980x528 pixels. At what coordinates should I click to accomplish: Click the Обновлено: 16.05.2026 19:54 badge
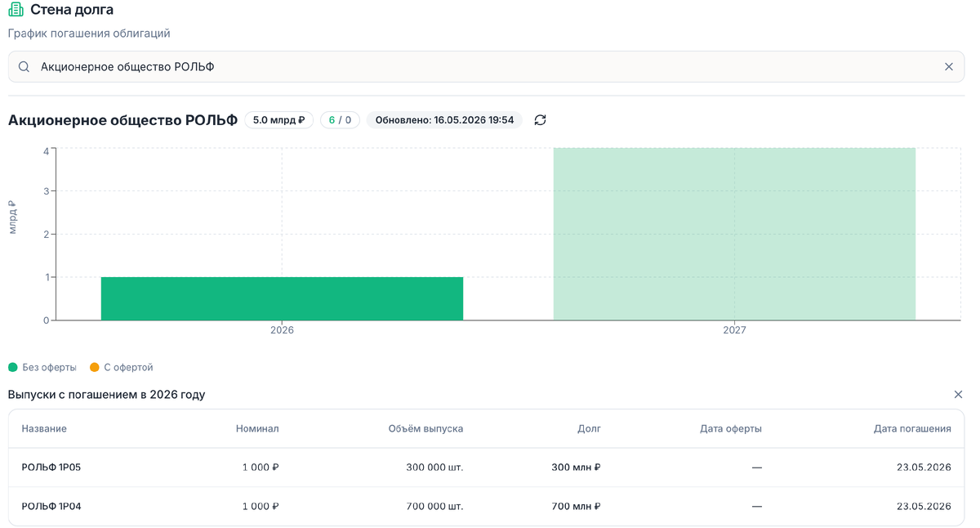(444, 120)
